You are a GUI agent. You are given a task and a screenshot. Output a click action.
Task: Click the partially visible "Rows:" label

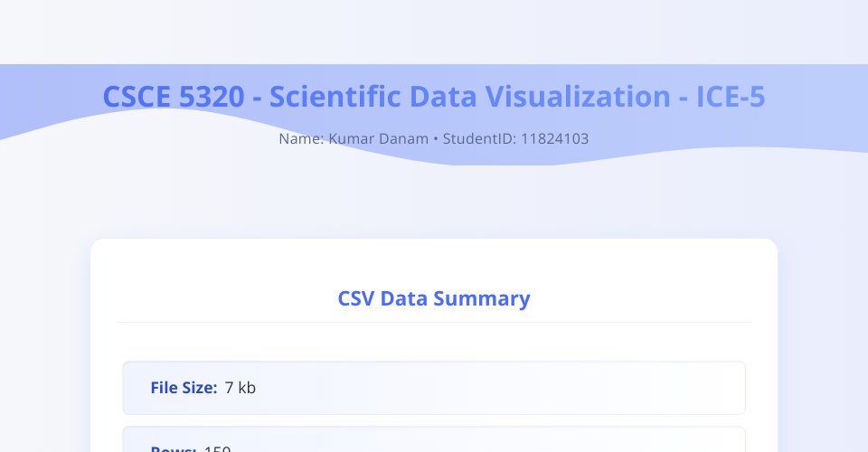click(174, 448)
